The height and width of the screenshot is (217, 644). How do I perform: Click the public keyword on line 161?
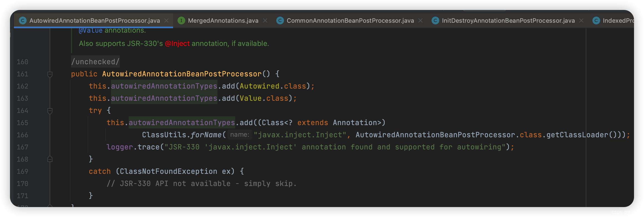click(84, 74)
